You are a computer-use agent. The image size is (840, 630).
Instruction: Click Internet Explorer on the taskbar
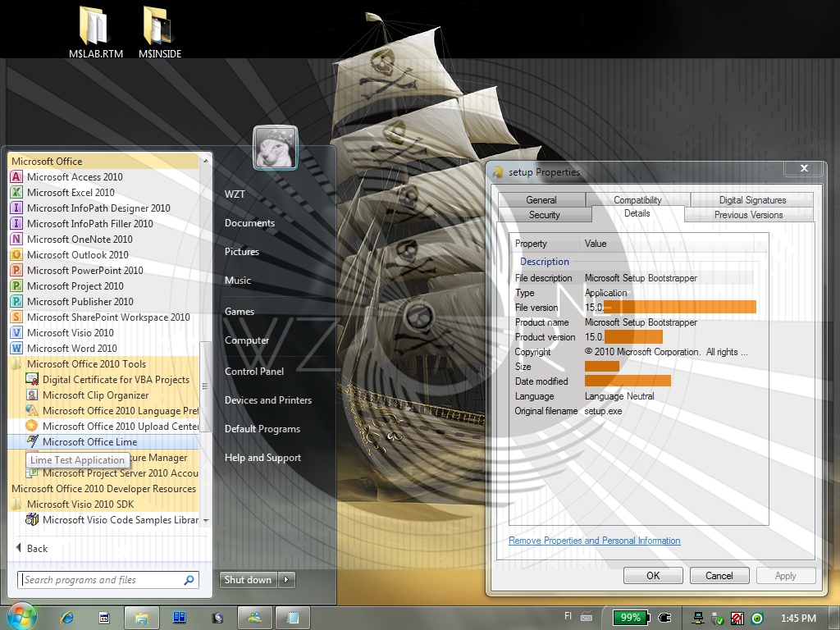tap(67, 618)
